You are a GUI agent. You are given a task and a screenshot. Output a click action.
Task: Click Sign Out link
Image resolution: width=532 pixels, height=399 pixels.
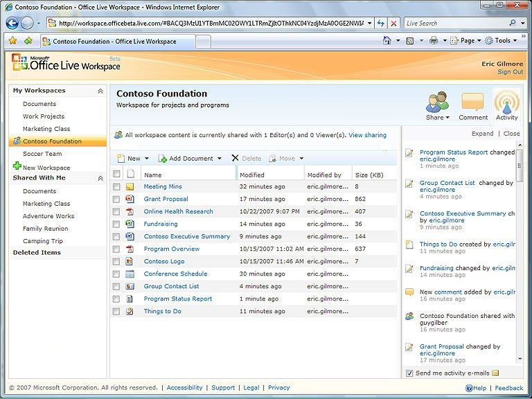coord(511,72)
